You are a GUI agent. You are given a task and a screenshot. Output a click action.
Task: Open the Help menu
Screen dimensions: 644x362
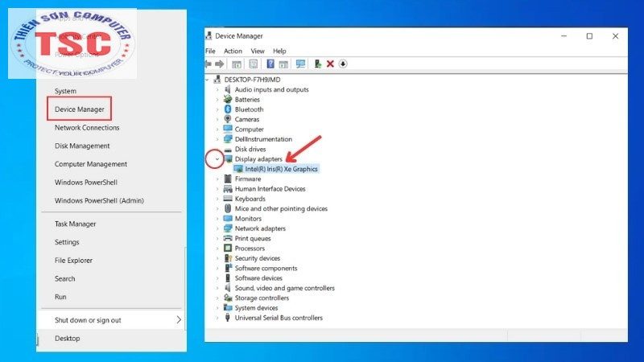pyautogui.click(x=279, y=51)
